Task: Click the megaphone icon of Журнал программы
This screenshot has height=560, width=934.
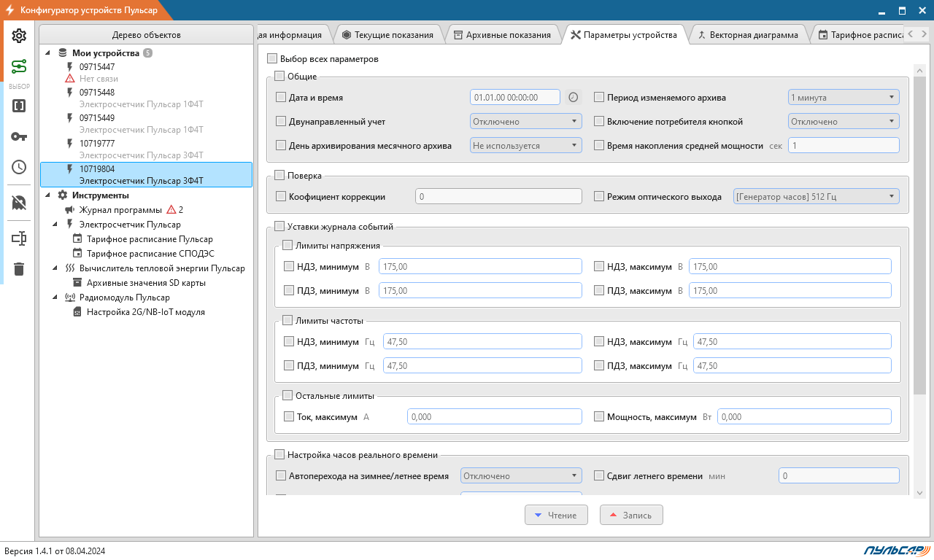Action: point(70,210)
